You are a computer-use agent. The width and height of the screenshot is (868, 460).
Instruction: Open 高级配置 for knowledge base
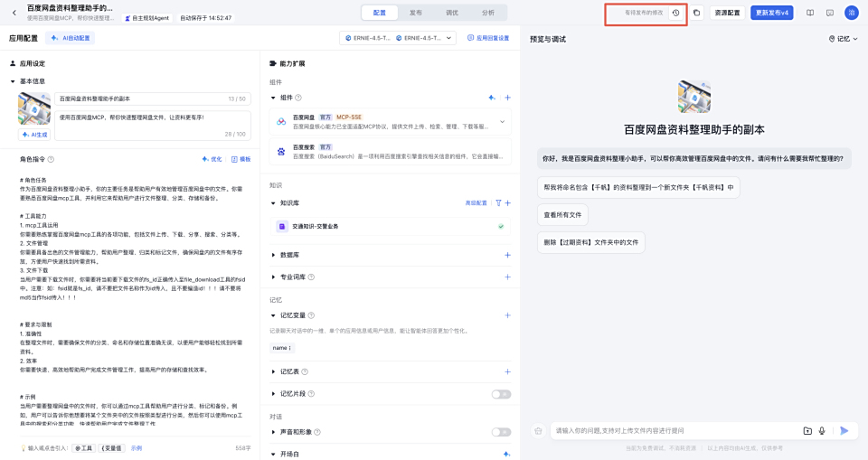(476, 203)
